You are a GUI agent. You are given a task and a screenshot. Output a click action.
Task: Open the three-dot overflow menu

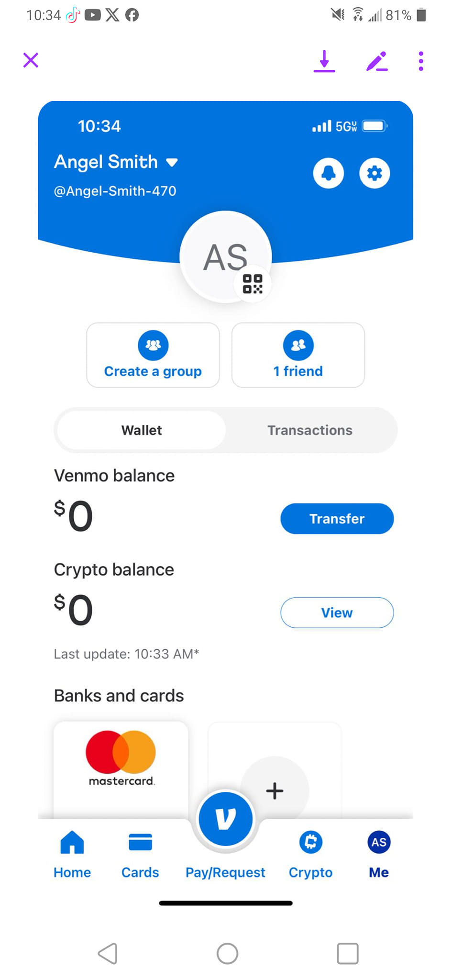[x=421, y=61]
